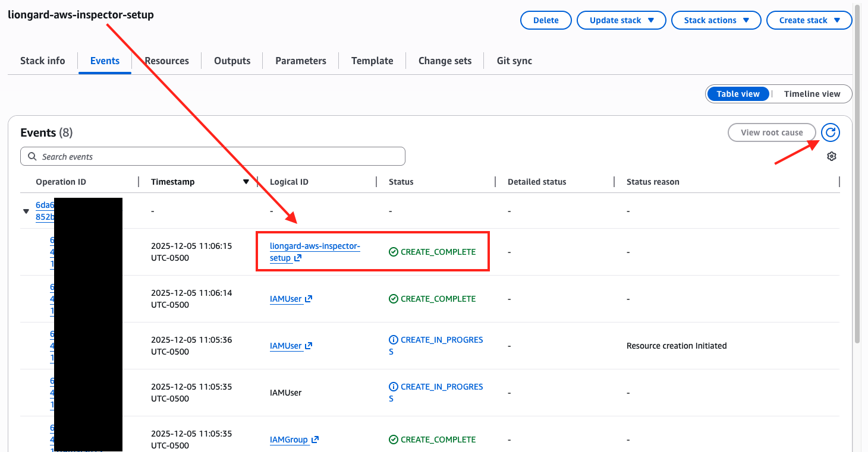The image size is (868, 452).
Task: Click the magnifier icon in search field
Action: [32, 157]
